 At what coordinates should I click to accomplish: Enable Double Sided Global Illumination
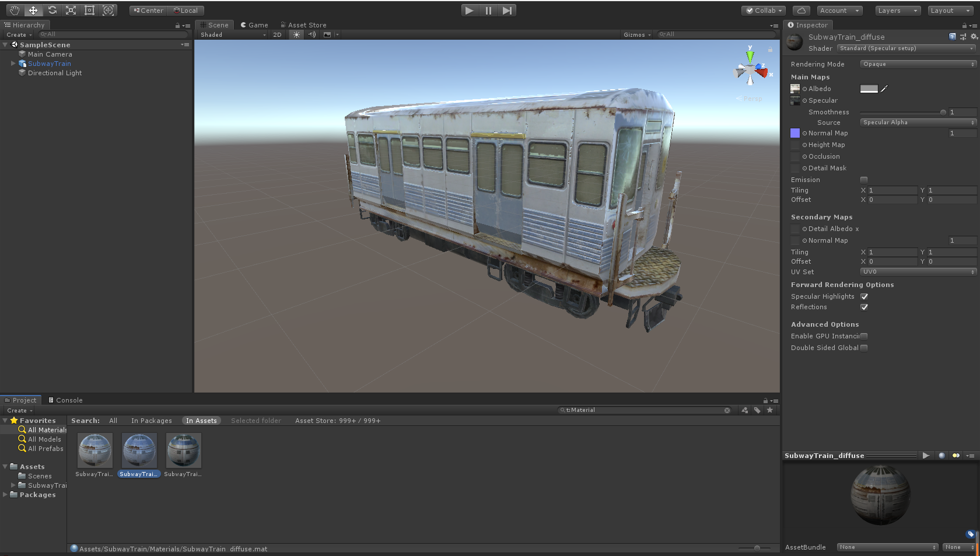pyautogui.click(x=864, y=347)
